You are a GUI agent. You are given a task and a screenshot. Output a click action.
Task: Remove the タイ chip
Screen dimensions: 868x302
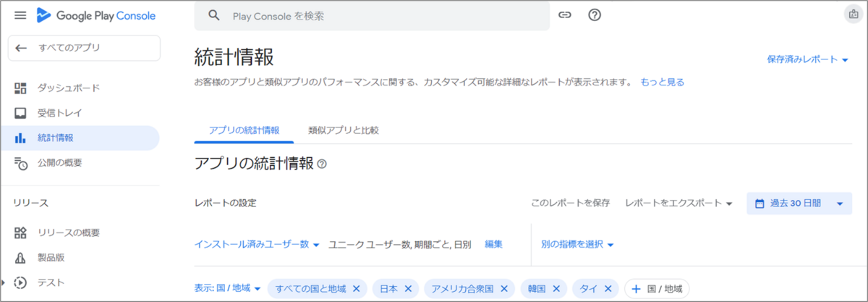tap(608, 288)
